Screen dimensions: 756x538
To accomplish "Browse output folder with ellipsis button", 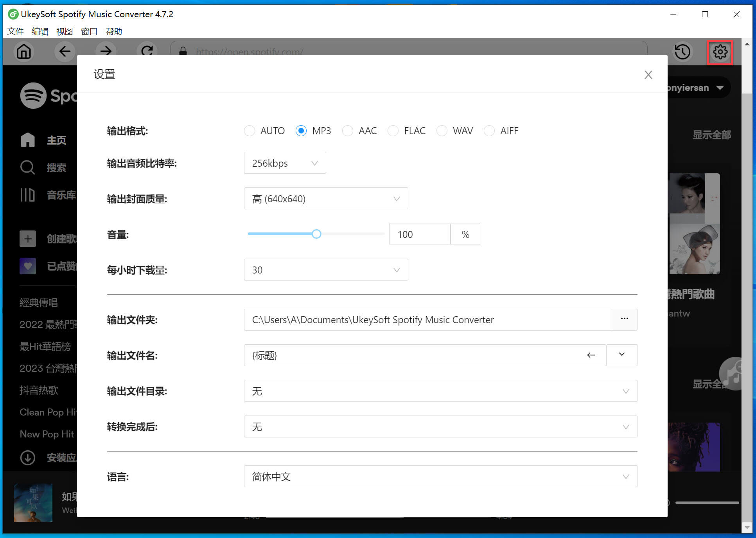I will 625,319.
